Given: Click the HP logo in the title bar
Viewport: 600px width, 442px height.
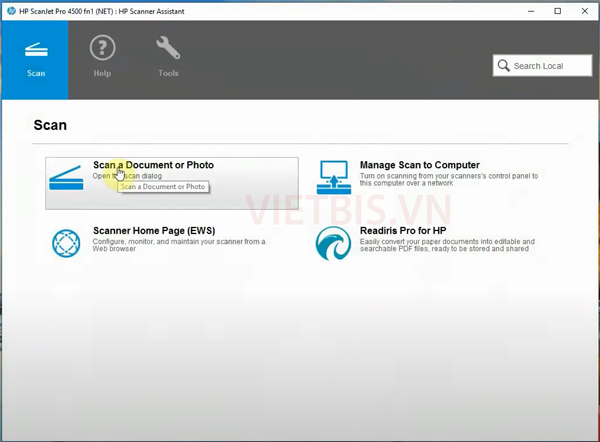Looking at the screenshot, I should [9, 11].
